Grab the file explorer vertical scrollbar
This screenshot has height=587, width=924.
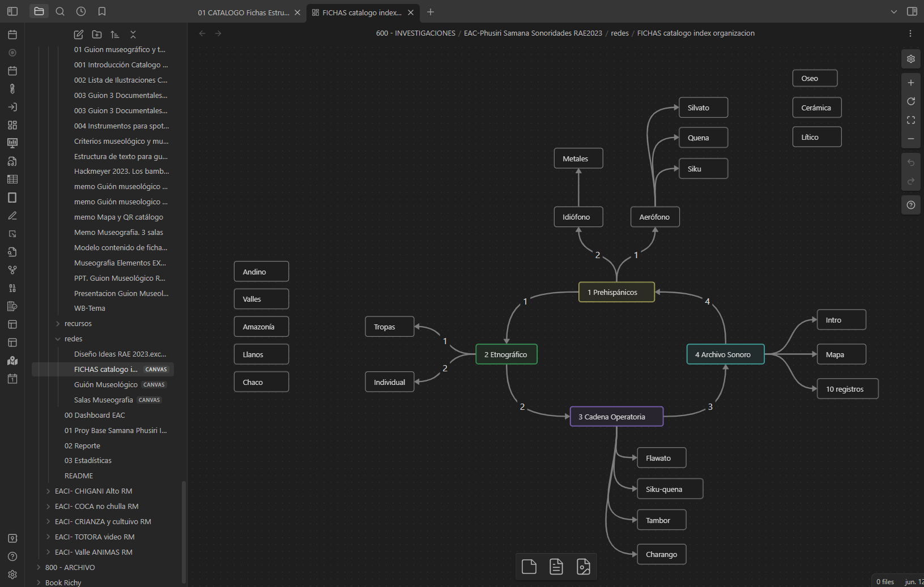pyautogui.click(x=184, y=532)
